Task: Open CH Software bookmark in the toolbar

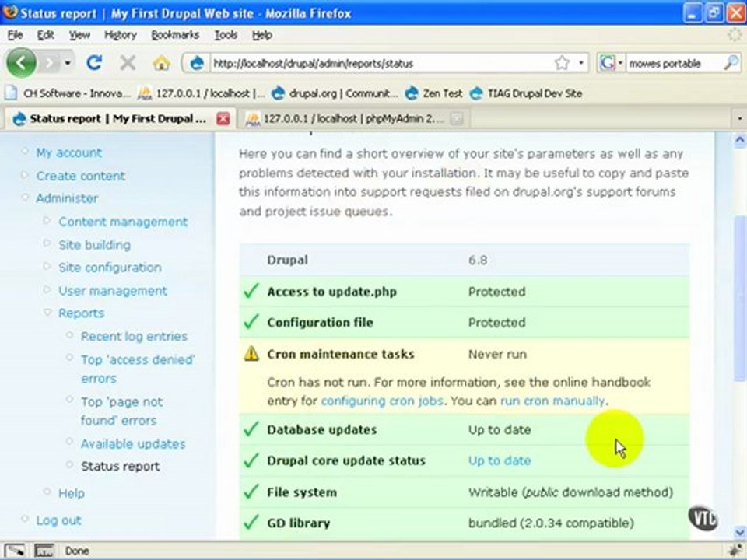Action: [x=68, y=93]
